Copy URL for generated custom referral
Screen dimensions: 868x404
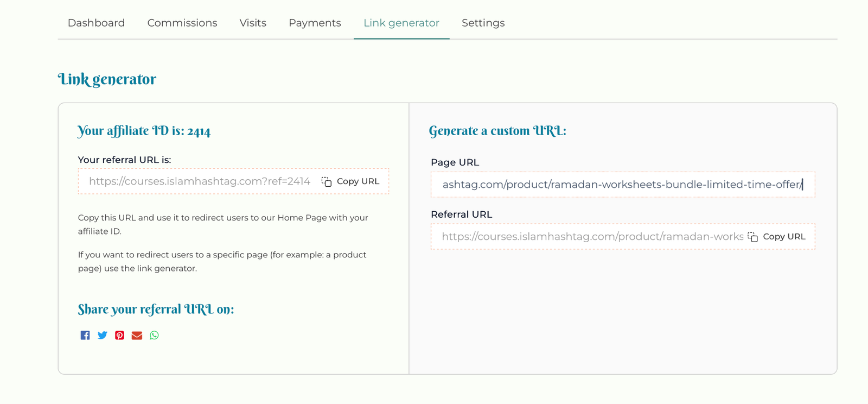pyautogui.click(x=776, y=237)
